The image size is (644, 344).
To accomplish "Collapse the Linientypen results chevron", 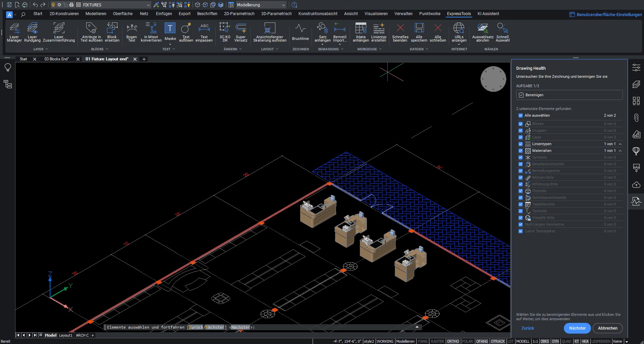I will [x=620, y=144].
